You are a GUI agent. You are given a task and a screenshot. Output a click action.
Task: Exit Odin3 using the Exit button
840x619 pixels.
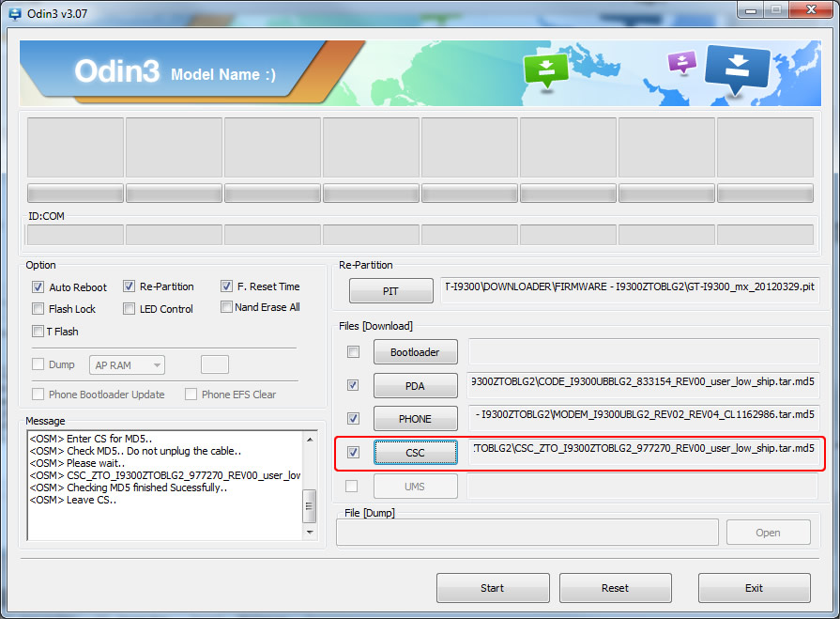(x=755, y=588)
